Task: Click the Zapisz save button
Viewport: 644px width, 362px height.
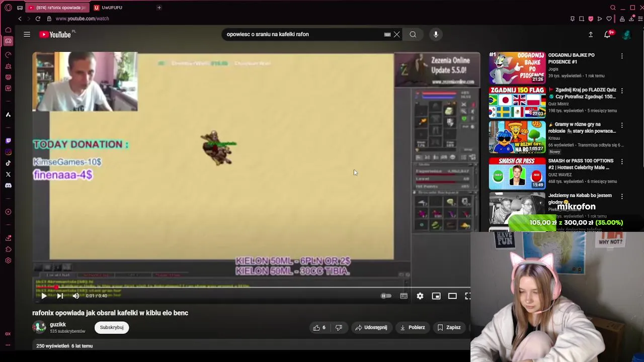Action: tap(449, 327)
